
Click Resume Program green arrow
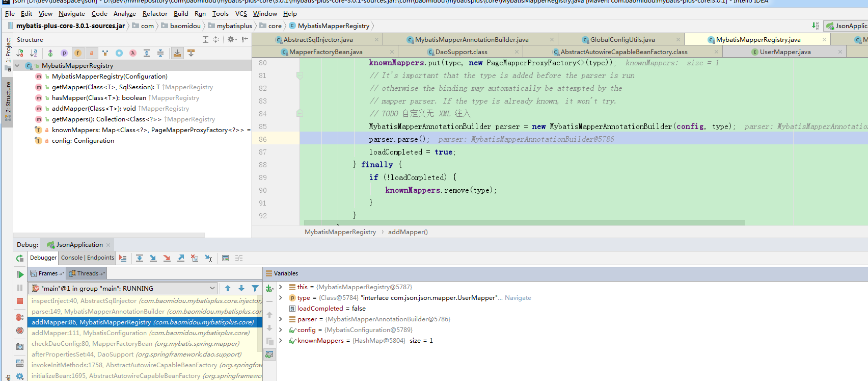(x=20, y=274)
